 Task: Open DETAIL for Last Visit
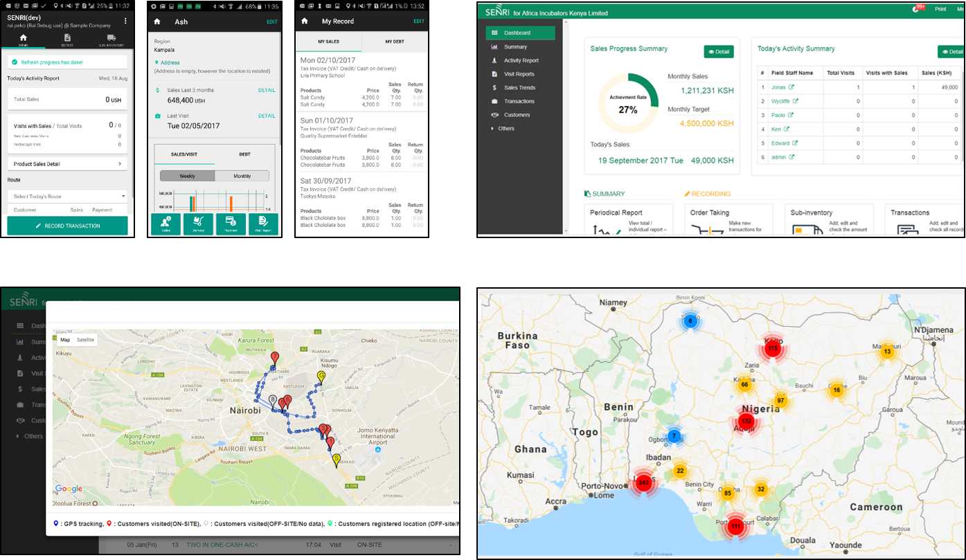tap(267, 116)
